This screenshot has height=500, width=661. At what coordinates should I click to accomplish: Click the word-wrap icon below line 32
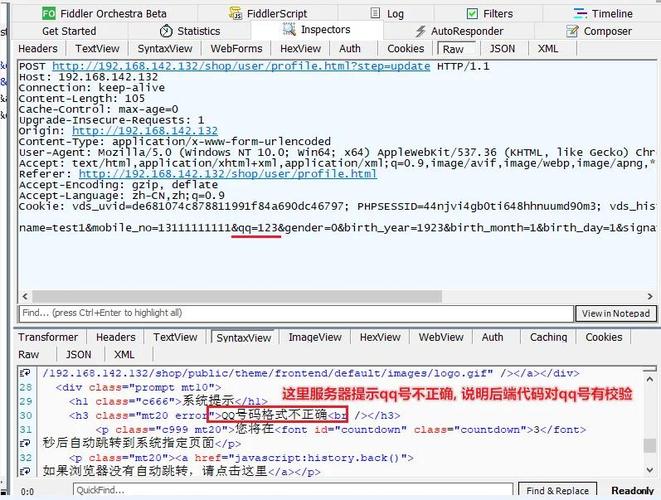25,471
